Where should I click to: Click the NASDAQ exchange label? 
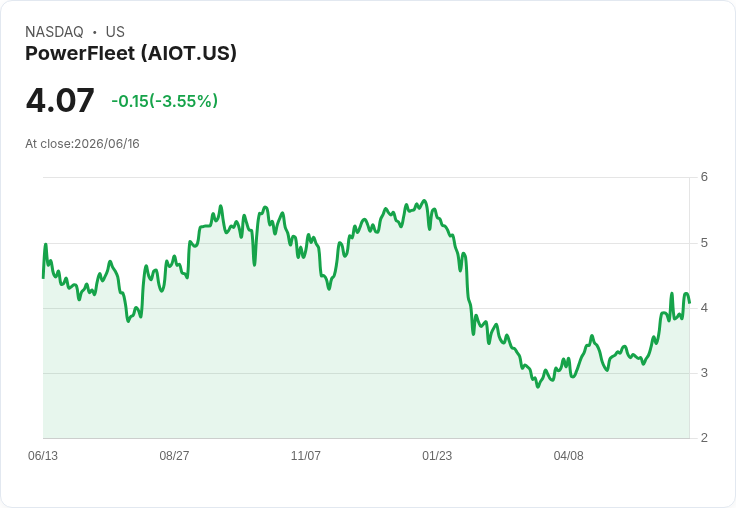(54, 32)
